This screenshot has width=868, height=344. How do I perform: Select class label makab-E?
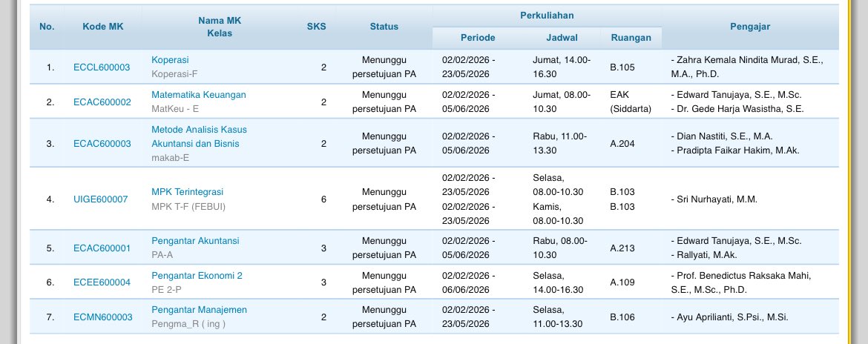click(x=171, y=158)
